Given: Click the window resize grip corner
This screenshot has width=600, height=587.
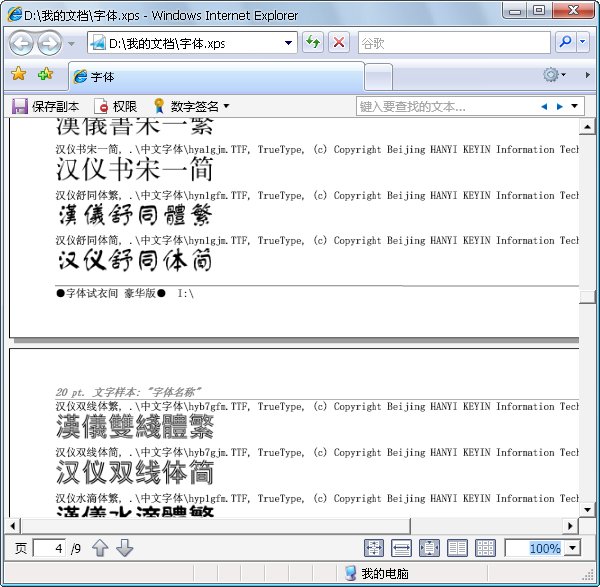Looking at the screenshot, I should pos(588,575).
